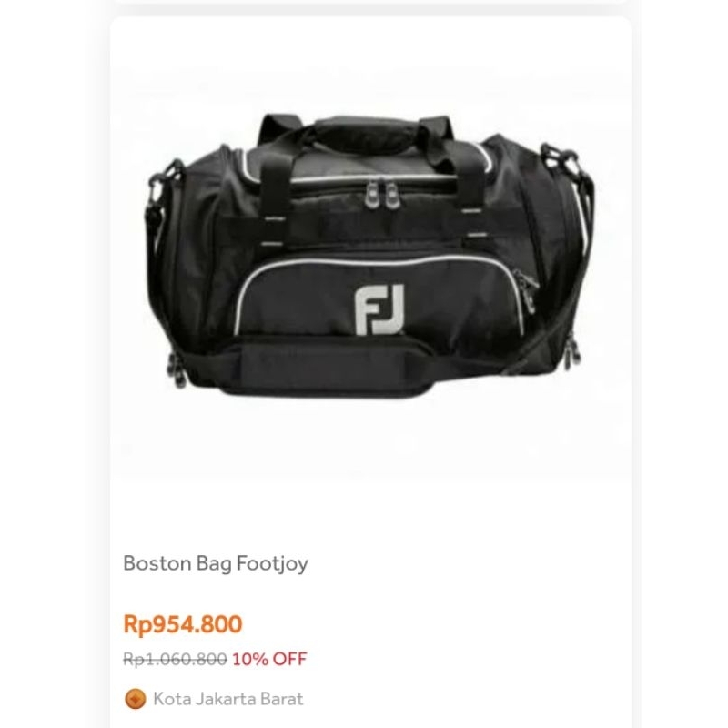Click the red 10% OFF discount label

click(269, 659)
